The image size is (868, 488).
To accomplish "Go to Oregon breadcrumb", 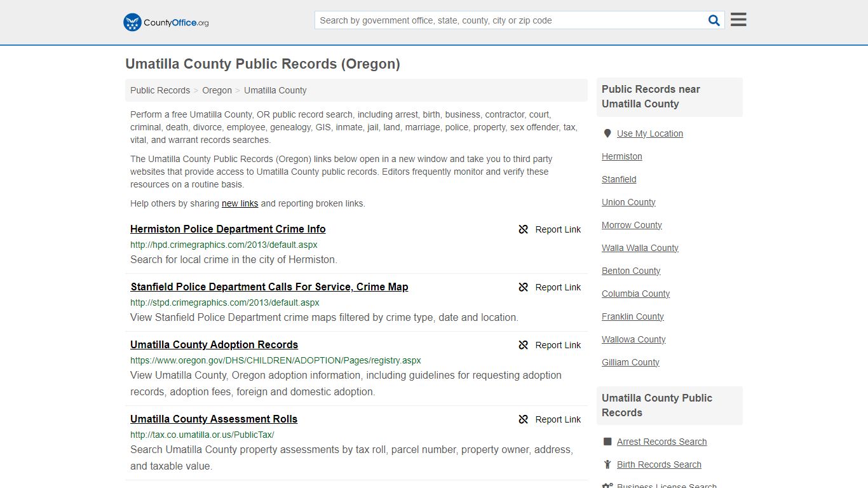I will tap(217, 90).
